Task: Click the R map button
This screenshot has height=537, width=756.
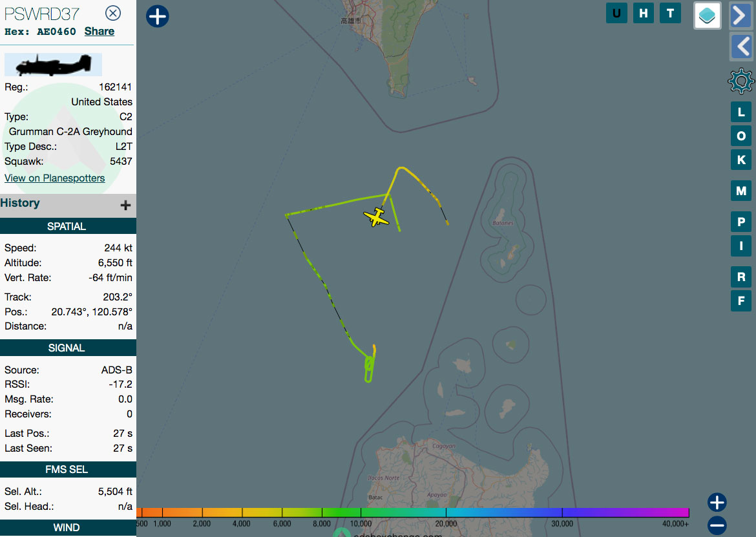Action: (741, 277)
